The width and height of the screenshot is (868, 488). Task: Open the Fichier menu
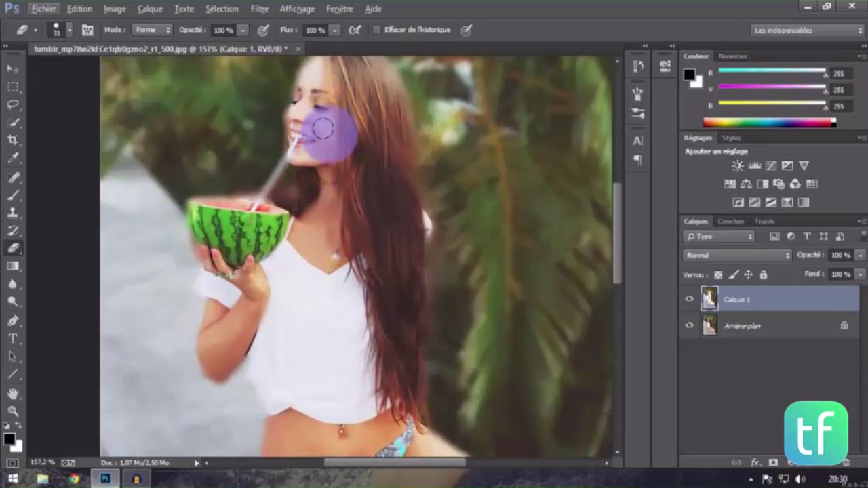click(43, 9)
